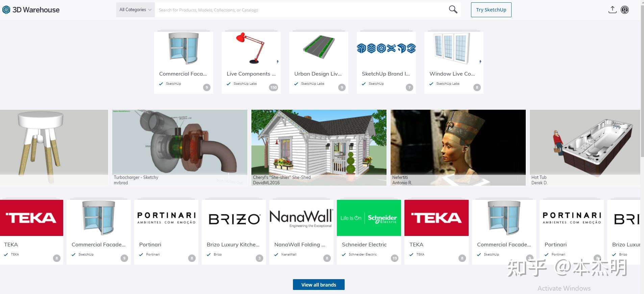Click the Try SketchUp button
Image resolution: width=644 pixels, height=294 pixels.
pyautogui.click(x=491, y=10)
